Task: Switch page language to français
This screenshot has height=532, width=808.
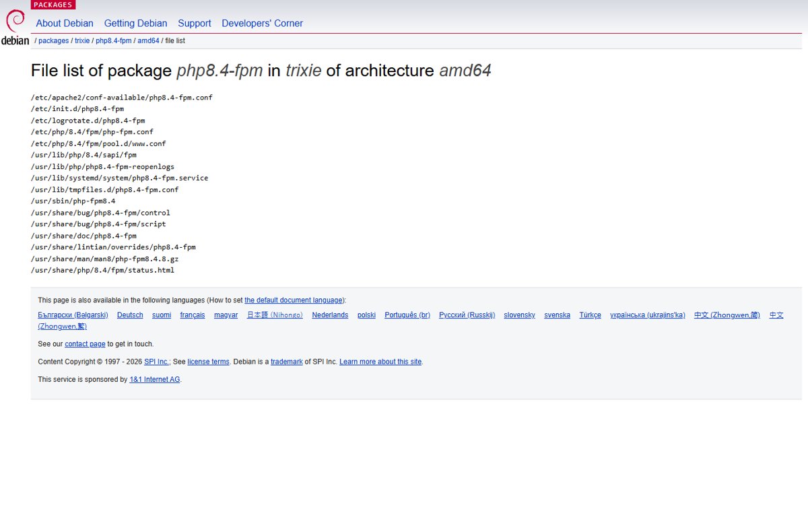Action: (x=193, y=315)
